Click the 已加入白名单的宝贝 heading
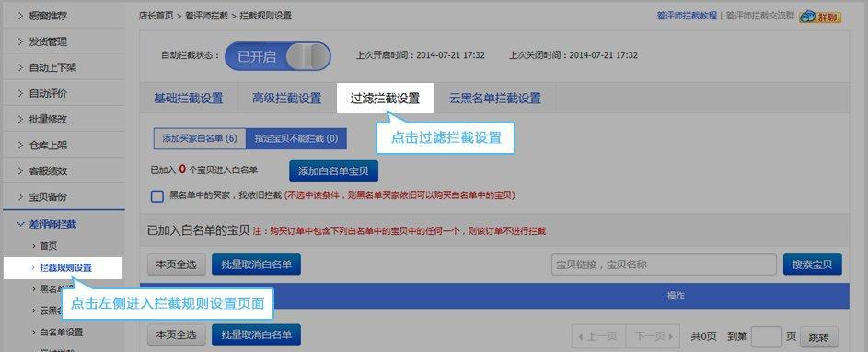The height and width of the screenshot is (352, 868). point(198,230)
